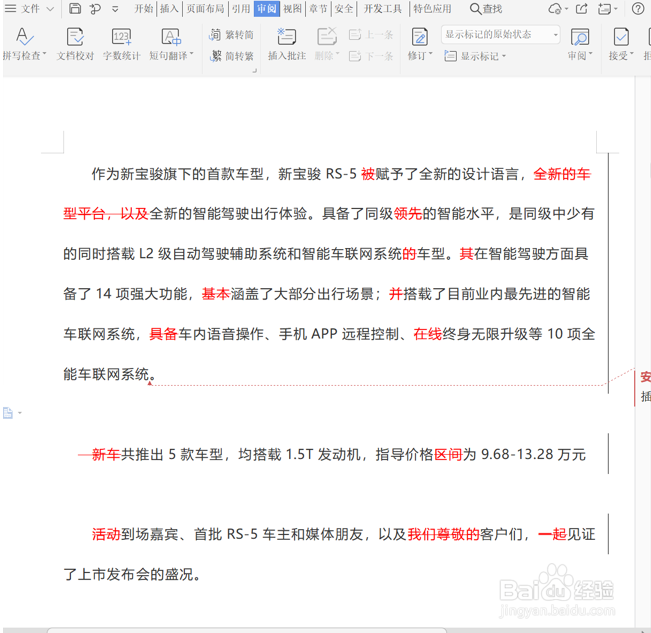Screen dimensions: 651x633
Task: Open the 安全 tab
Action: (344, 8)
